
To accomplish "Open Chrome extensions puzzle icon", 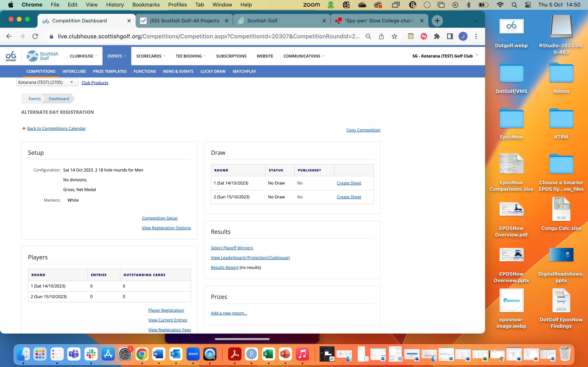I will pos(437,36).
